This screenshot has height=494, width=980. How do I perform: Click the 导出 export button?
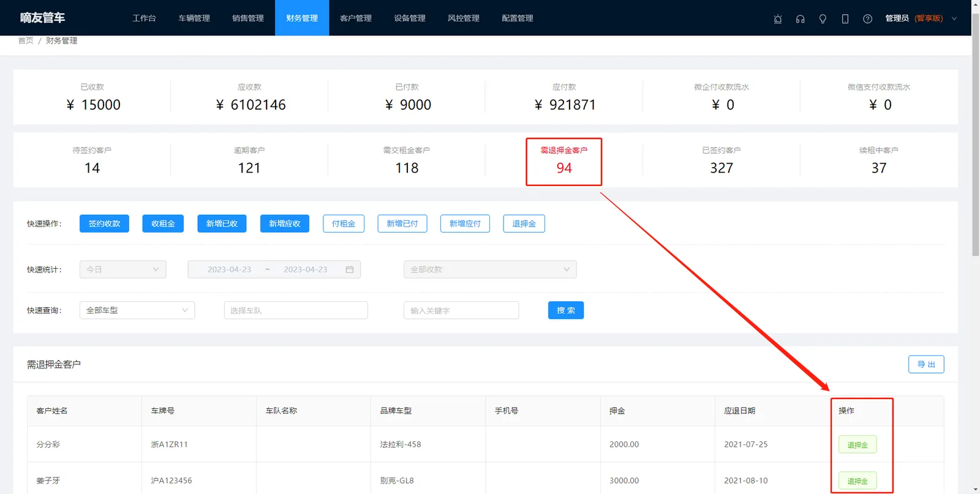pos(926,364)
